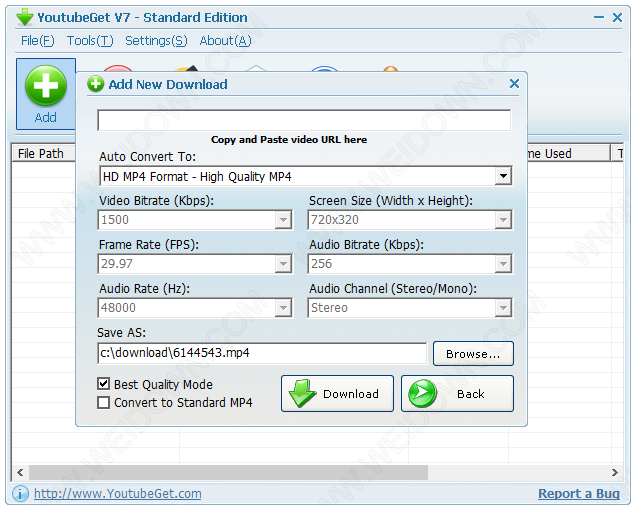Image resolution: width=631 pixels, height=505 pixels.
Task: Click the Back button
Action: click(457, 394)
